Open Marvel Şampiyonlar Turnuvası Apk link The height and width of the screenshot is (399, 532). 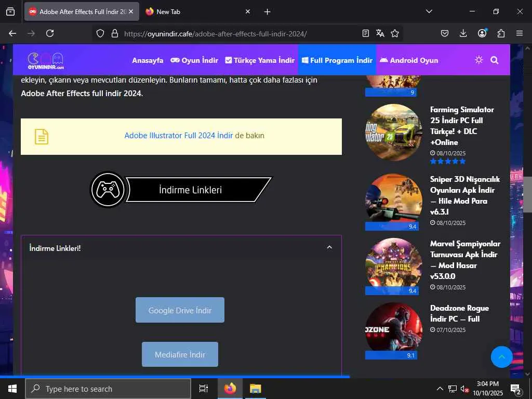[x=465, y=260]
